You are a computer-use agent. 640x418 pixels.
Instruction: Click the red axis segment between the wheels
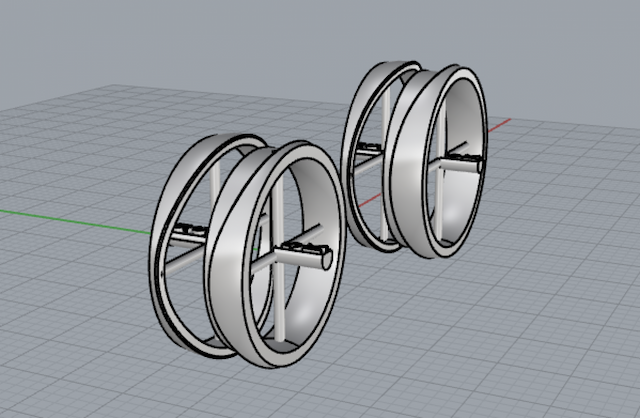371,200
